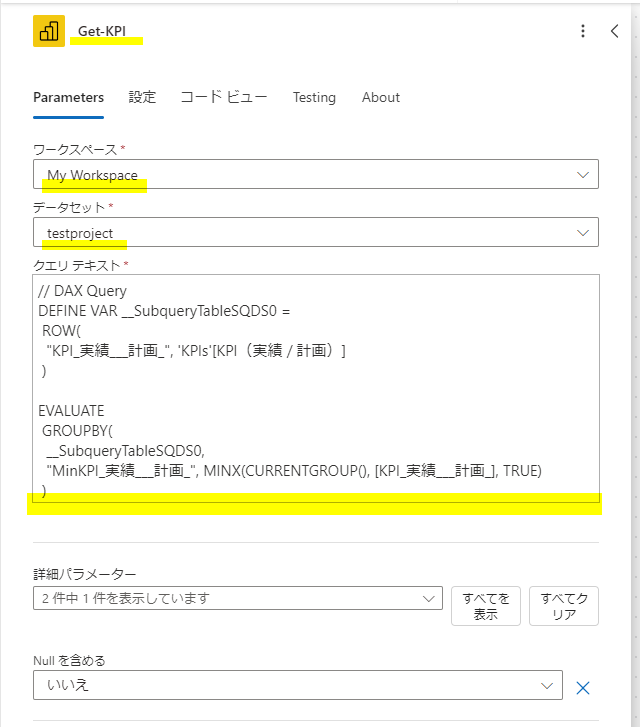Screen dimensions: 640x727
Task: Open the コード ビュー tab
Action: pos(224,97)
